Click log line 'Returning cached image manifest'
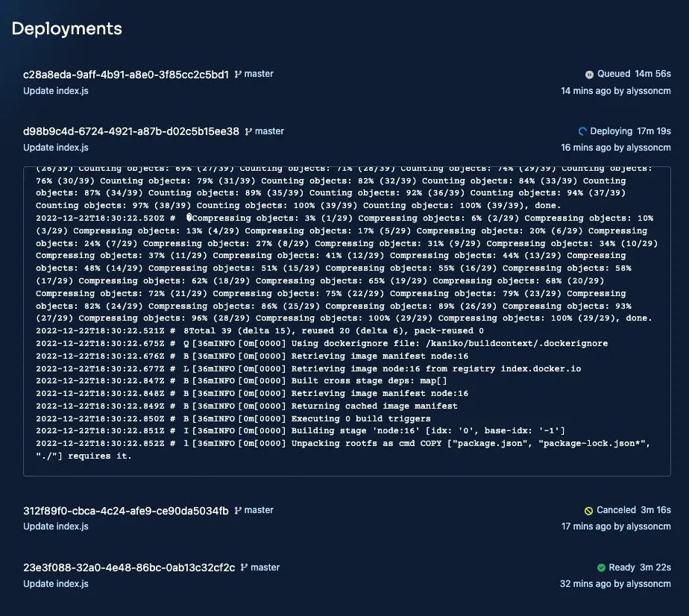 [247, 406]
